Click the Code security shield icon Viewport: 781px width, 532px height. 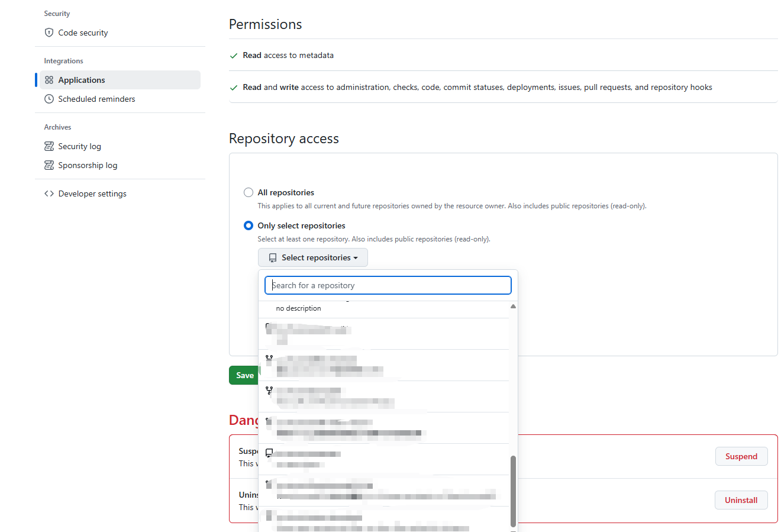(x=49, y=33)
